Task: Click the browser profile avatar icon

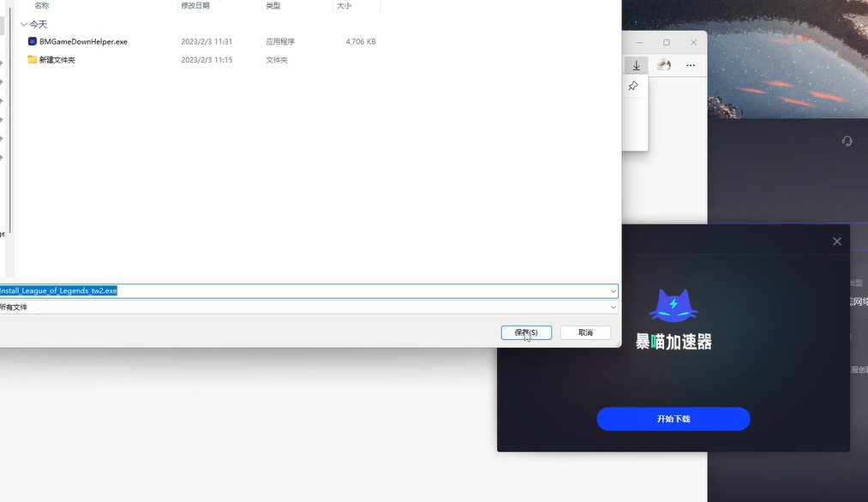Action: click(664, 65)
